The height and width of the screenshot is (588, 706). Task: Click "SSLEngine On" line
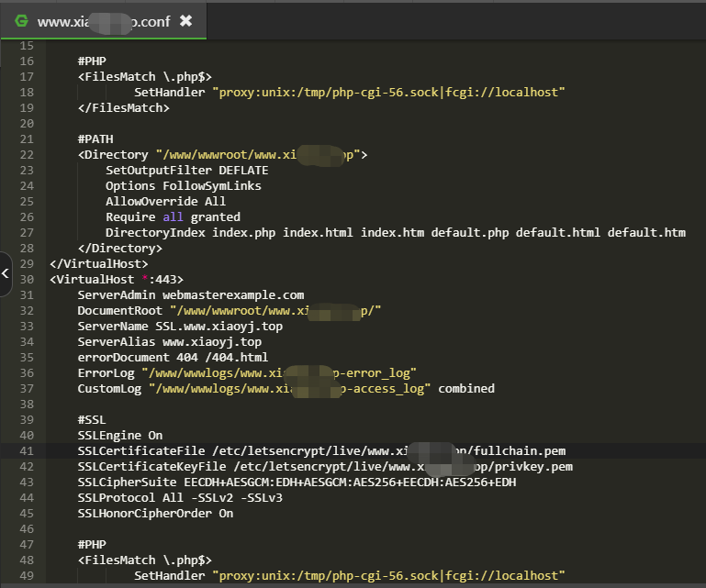[x=119, y=436]
